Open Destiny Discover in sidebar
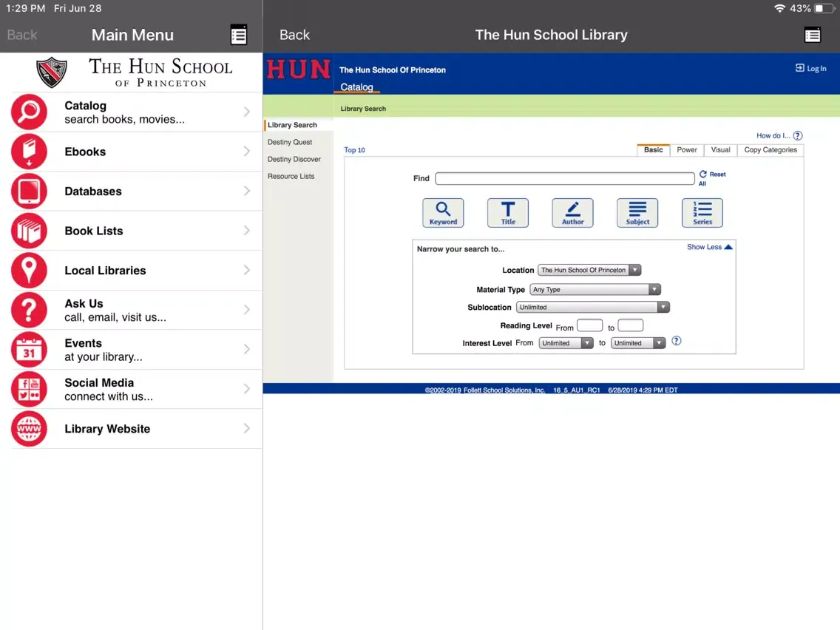The image size is (840, 630). tap(294, 159)
